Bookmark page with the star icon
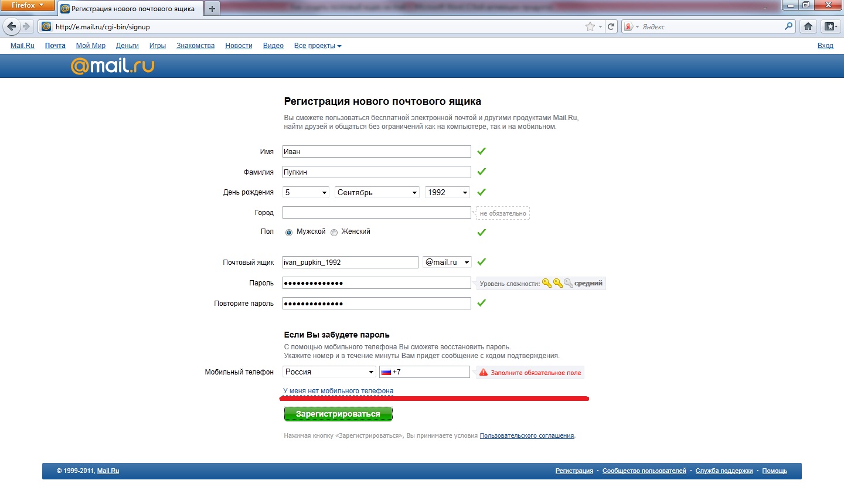This screenshot has width=844, height=504. click(590, 26)
